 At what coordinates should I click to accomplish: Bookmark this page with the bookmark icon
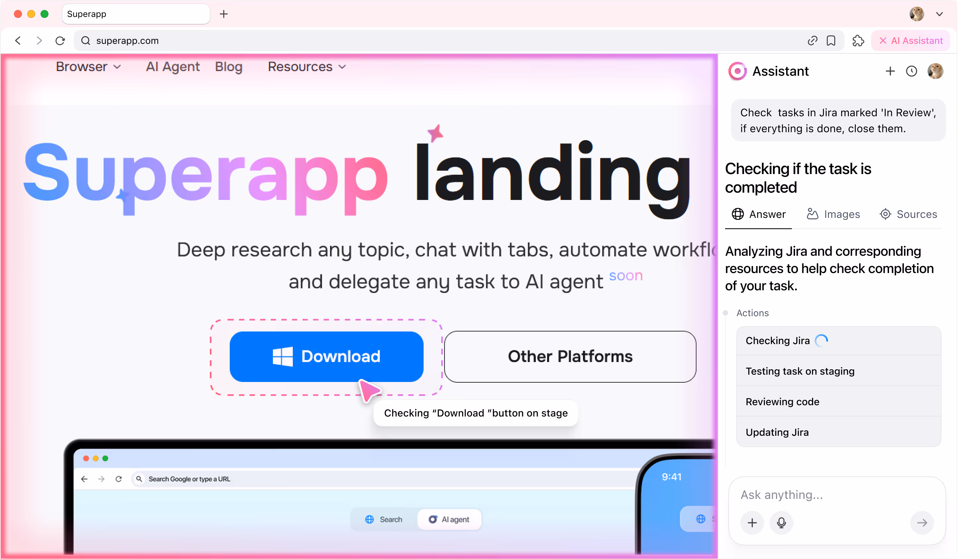[831, 40]
